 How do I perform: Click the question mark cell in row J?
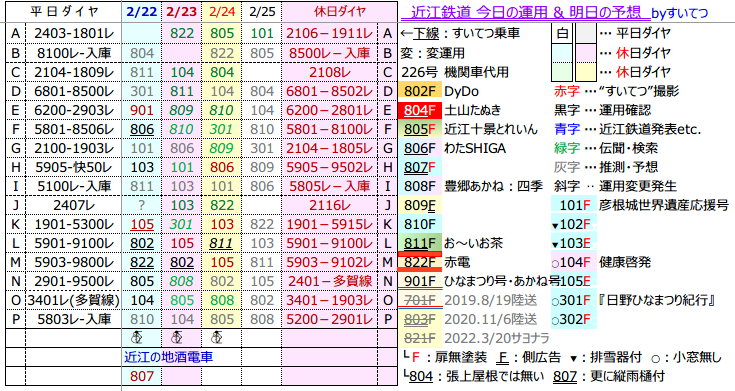pos(142,205)
